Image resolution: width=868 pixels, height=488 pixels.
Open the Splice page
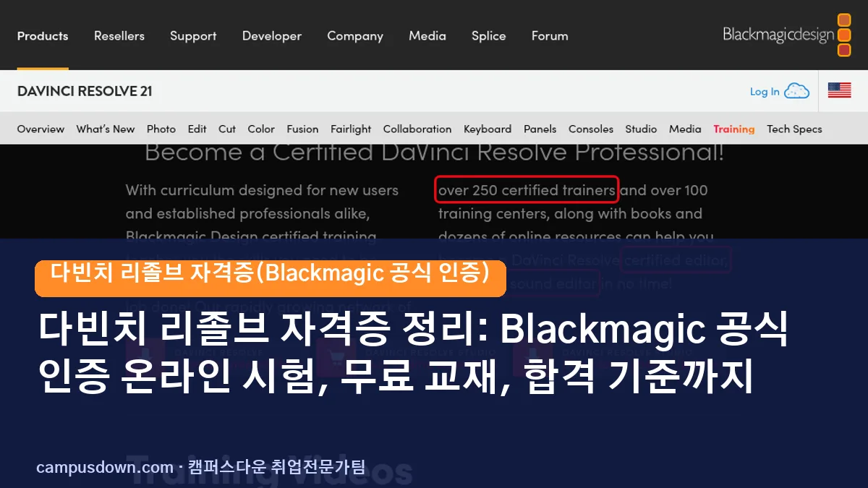point(489,35)
